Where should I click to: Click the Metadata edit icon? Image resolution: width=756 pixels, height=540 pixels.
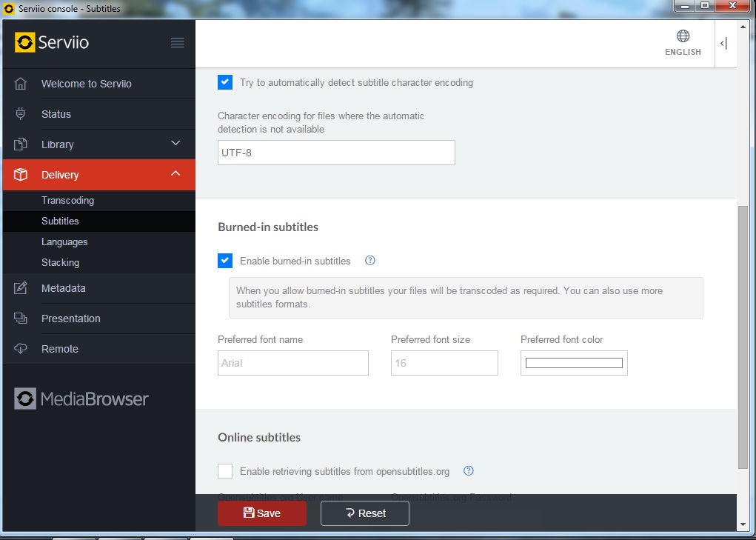tap(21, 288)
